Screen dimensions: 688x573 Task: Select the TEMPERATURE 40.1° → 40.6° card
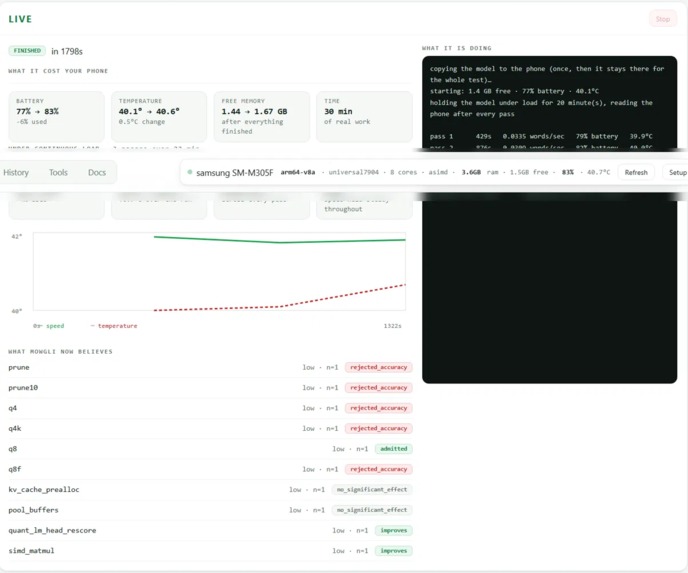coord(159,116)
